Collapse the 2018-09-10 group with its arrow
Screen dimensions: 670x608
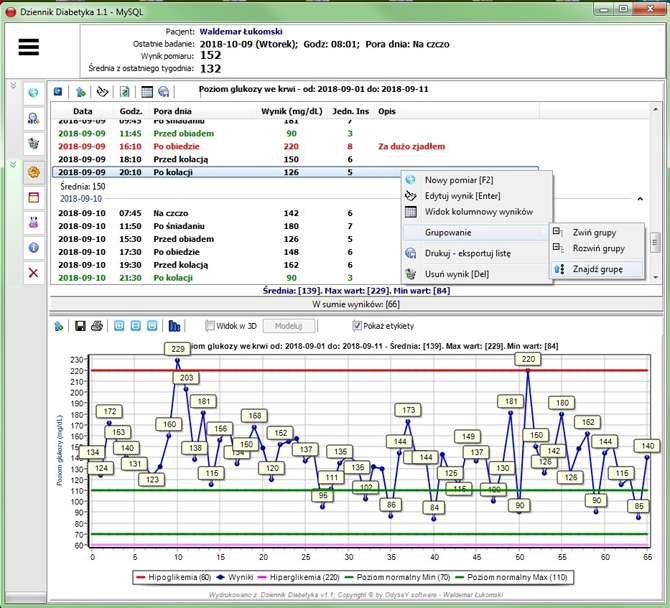[640, 199]
